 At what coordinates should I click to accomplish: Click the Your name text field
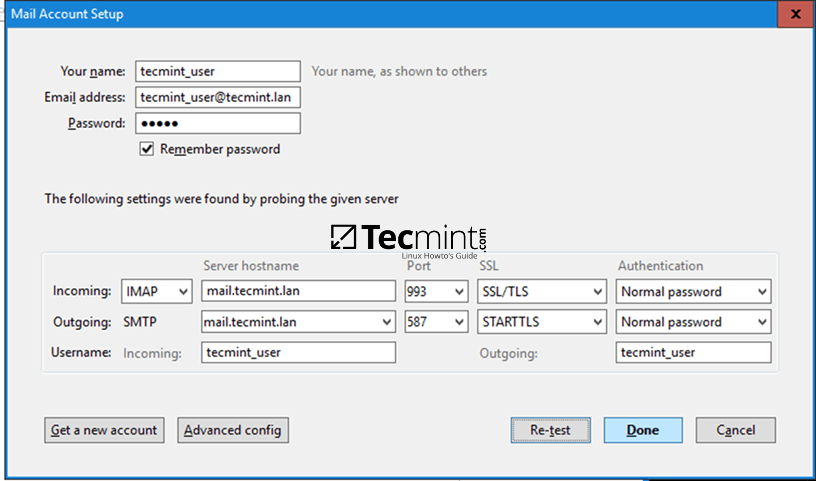click(x=218, y=71)
